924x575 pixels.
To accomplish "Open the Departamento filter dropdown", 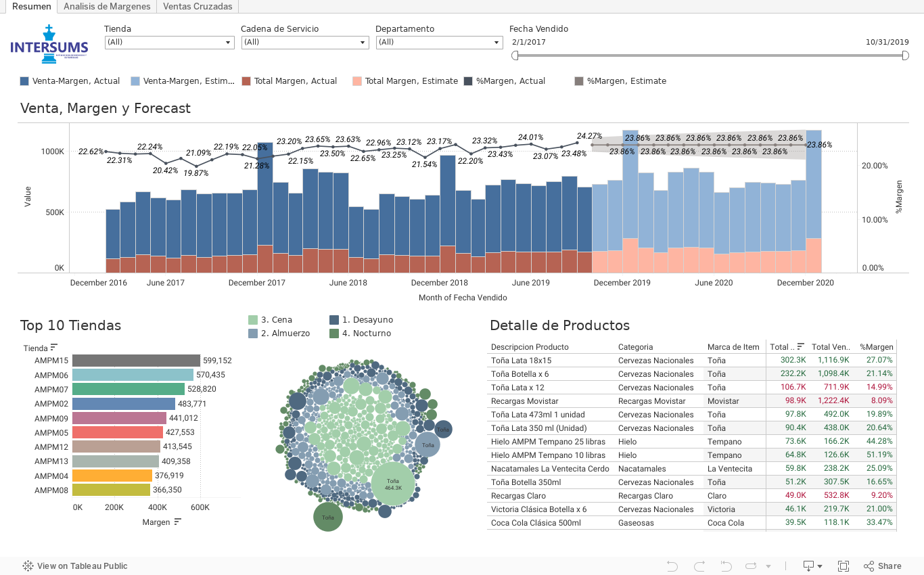I will coord(439,42).
